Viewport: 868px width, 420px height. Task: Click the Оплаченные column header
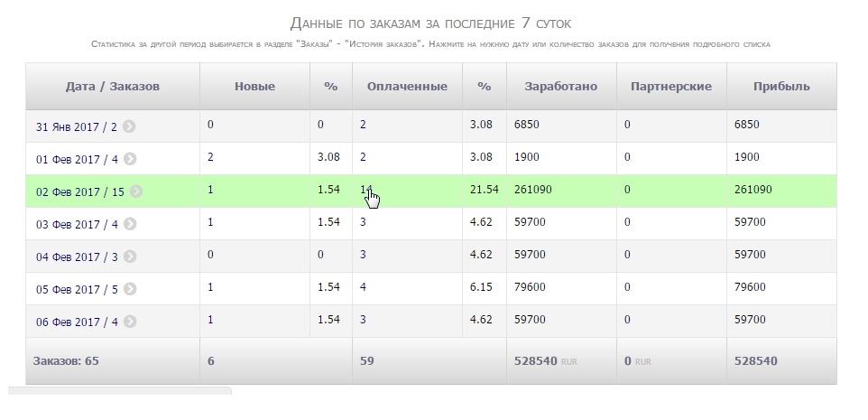click(x=407, y=87)
